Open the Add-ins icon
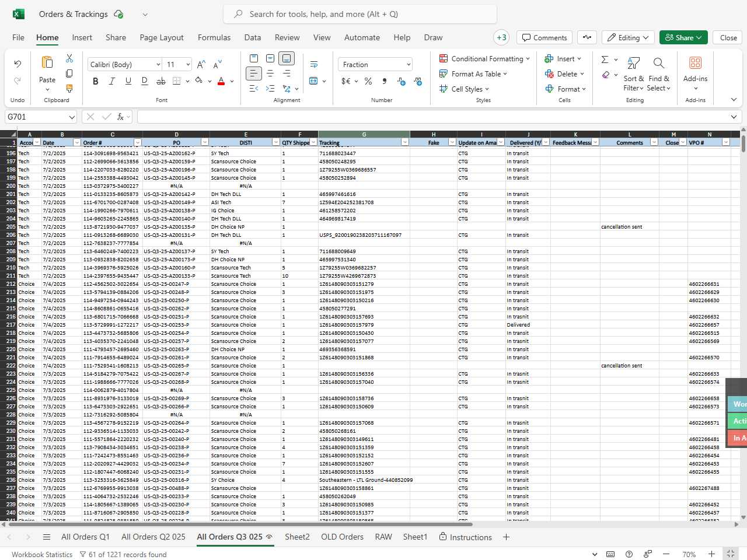Image resolution: width=747 pixels, height=560 pixels. [x=695, y=63]
